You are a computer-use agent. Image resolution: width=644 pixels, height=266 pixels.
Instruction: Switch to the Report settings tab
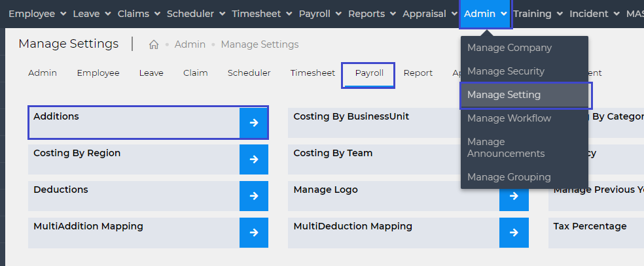[418, 73]
